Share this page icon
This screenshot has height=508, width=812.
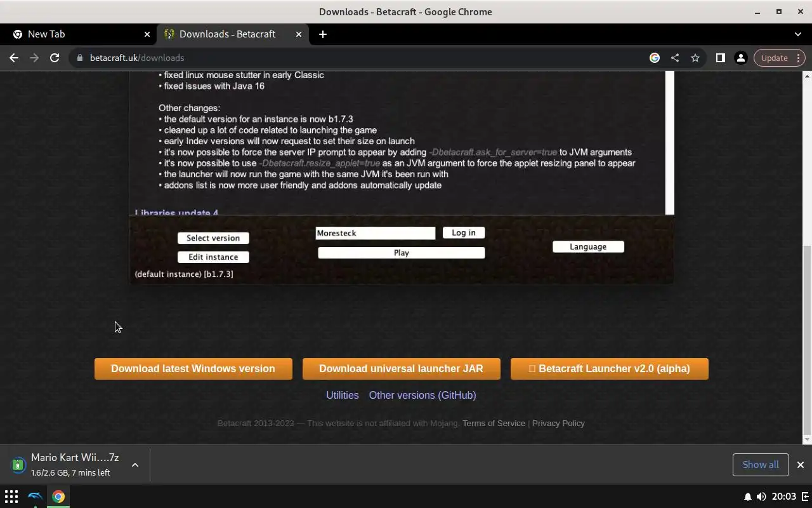coord(675,58)
